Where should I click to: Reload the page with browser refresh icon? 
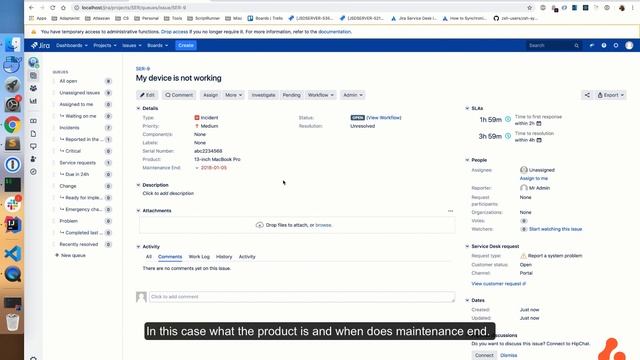[x=53, y=7]
